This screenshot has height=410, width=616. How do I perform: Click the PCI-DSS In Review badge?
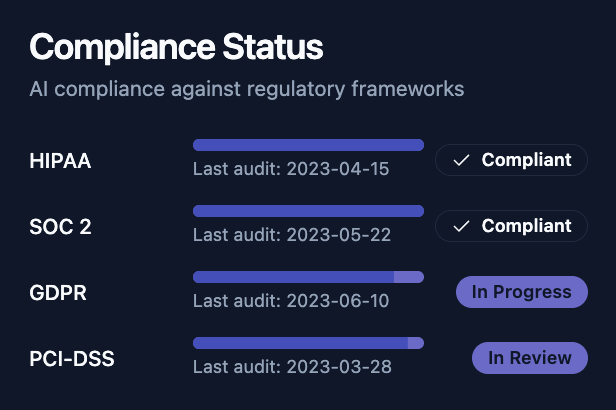[529, 358]
